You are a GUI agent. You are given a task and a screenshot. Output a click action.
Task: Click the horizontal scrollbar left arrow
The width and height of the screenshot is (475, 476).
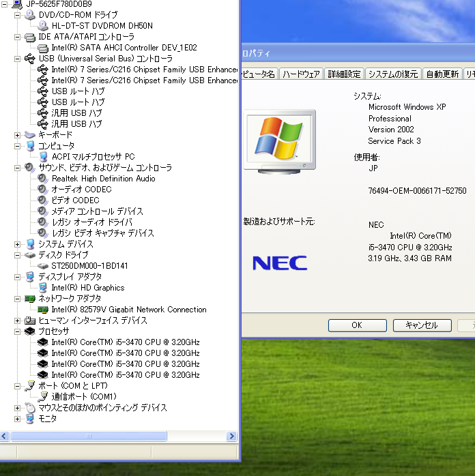4,436
